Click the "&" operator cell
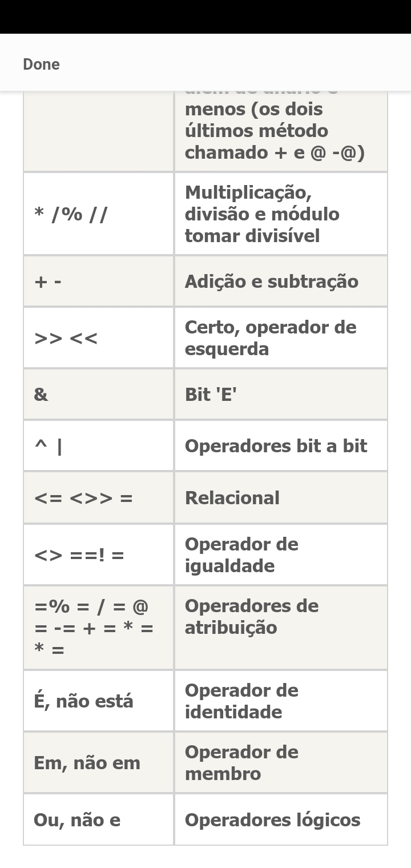 (x=41, y=395)
